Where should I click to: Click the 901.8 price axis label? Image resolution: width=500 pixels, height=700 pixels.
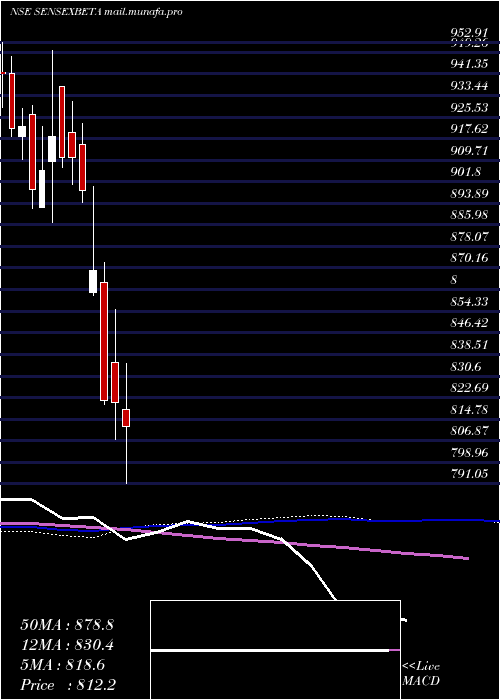click(466, 172)
